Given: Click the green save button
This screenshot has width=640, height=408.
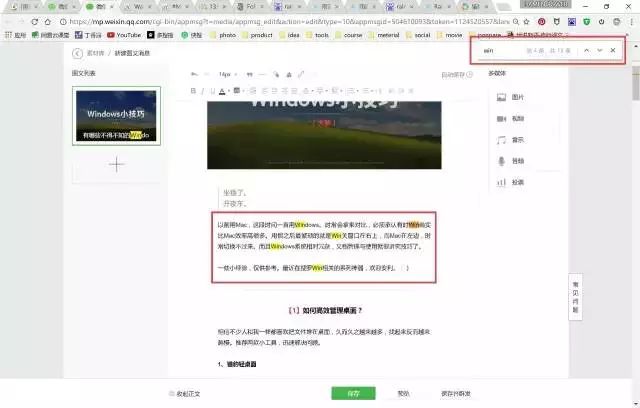Looking at the screenshot, I should point(353,394).
